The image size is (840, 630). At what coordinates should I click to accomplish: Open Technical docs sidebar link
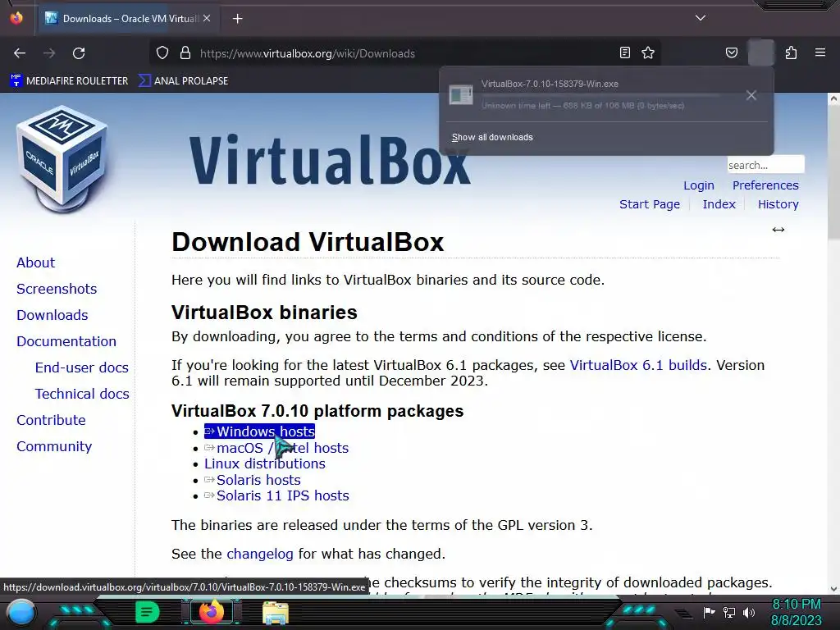coord(82,394)
